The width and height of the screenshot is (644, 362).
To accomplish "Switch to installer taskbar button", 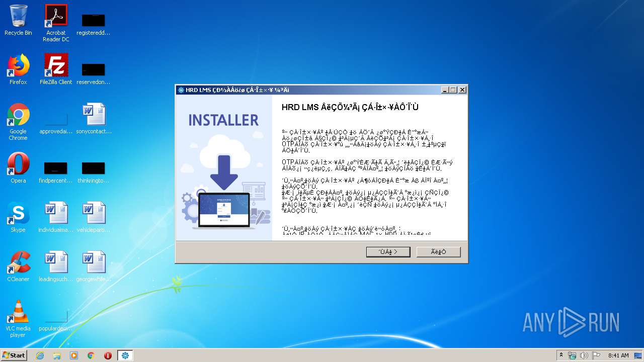I will [x=125, y=355].
